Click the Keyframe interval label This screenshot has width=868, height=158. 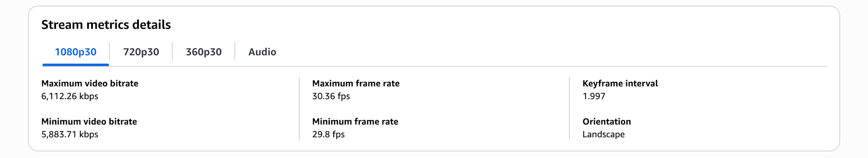[620, 83]
